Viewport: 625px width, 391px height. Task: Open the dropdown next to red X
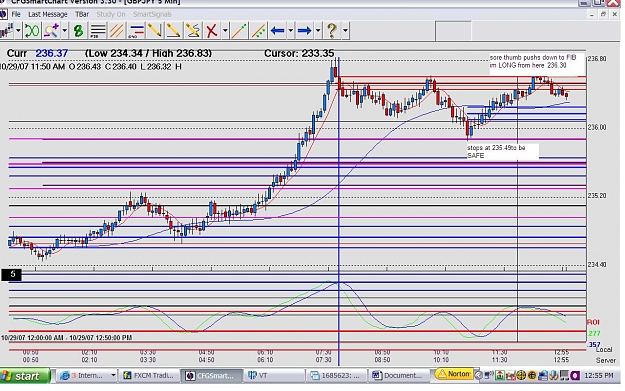[x=225, y=31]
